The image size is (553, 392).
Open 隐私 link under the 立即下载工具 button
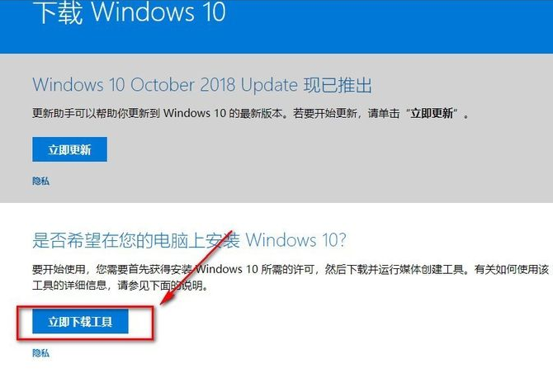(41, 353)
